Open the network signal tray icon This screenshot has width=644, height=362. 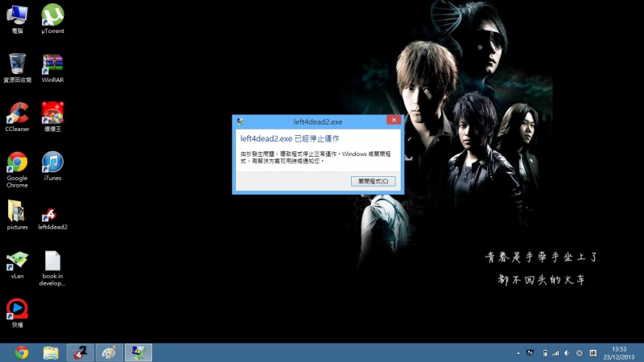point(555,353)
